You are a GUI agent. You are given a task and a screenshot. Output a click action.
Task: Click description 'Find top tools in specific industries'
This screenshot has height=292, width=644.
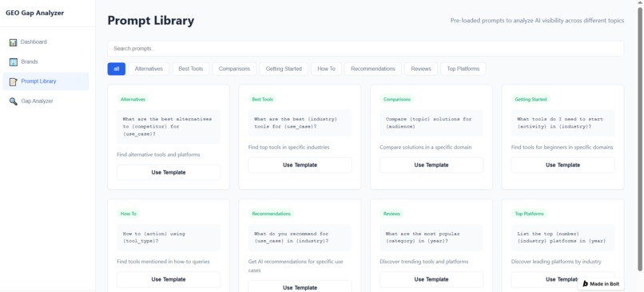coord(288,148)
